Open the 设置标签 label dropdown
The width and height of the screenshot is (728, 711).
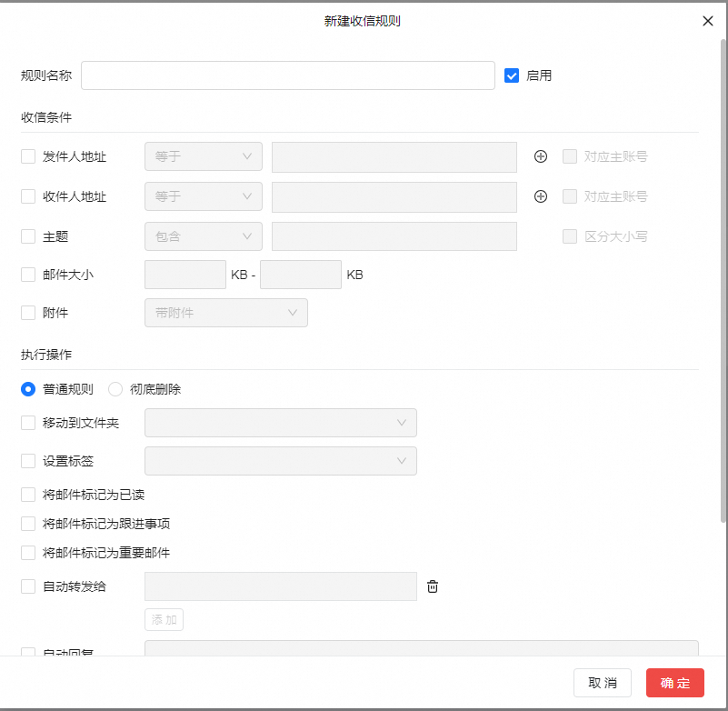click(280, 461)
